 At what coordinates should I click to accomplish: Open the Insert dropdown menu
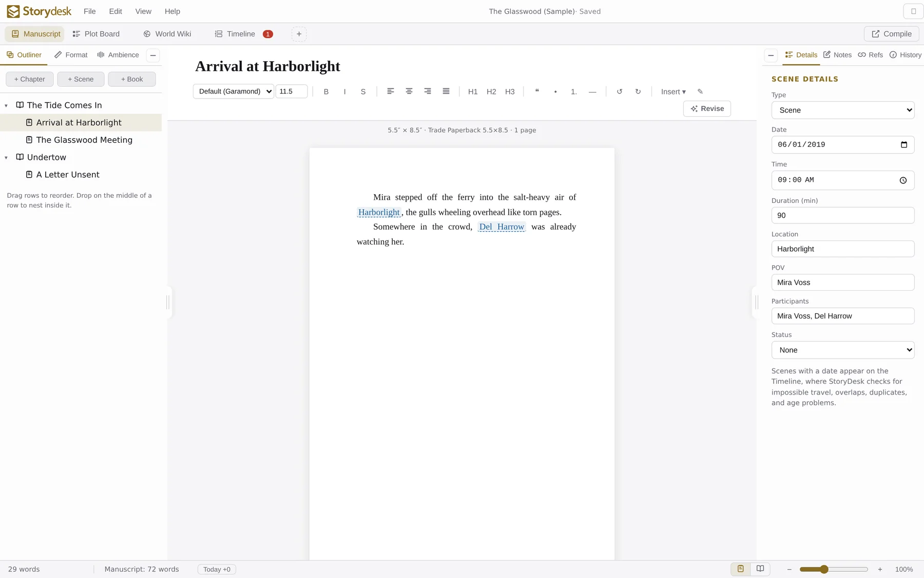pyautogui.click(x=673, y=91)
